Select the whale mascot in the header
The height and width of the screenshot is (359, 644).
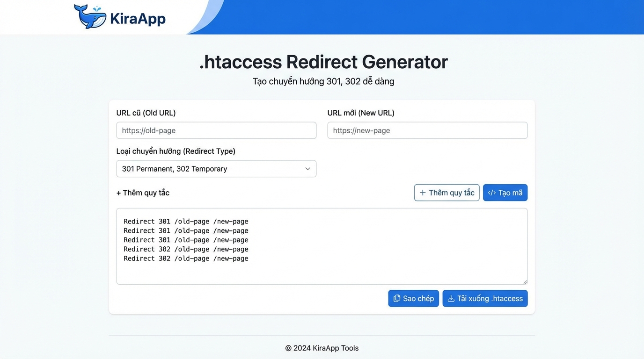tap(90, 17)
